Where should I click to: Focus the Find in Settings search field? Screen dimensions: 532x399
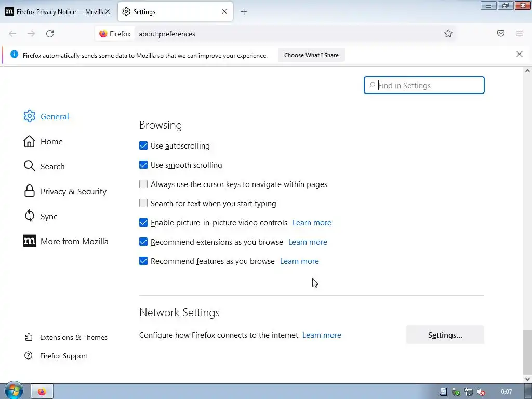point(424,85)
